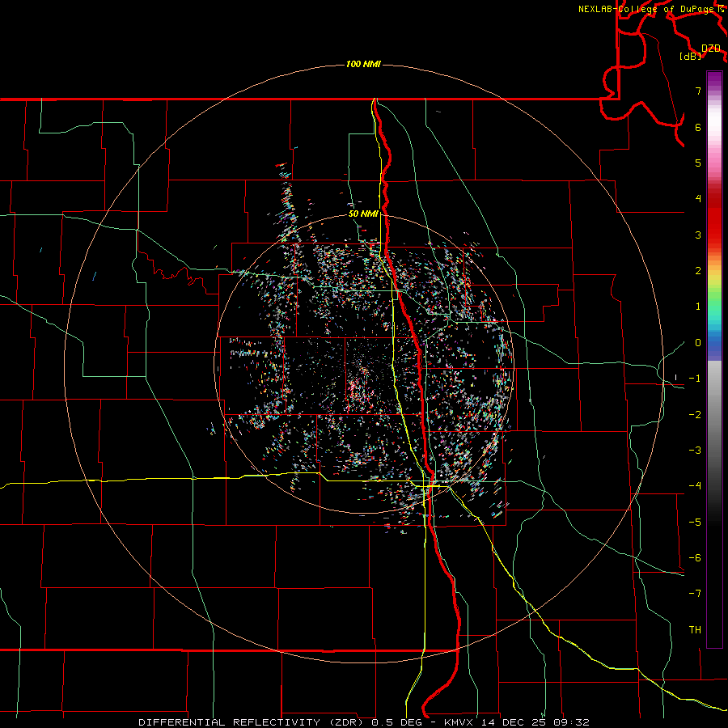Click the -1 dB value on color scale
Screen dimensions: 728x728
tap(695, 379)
